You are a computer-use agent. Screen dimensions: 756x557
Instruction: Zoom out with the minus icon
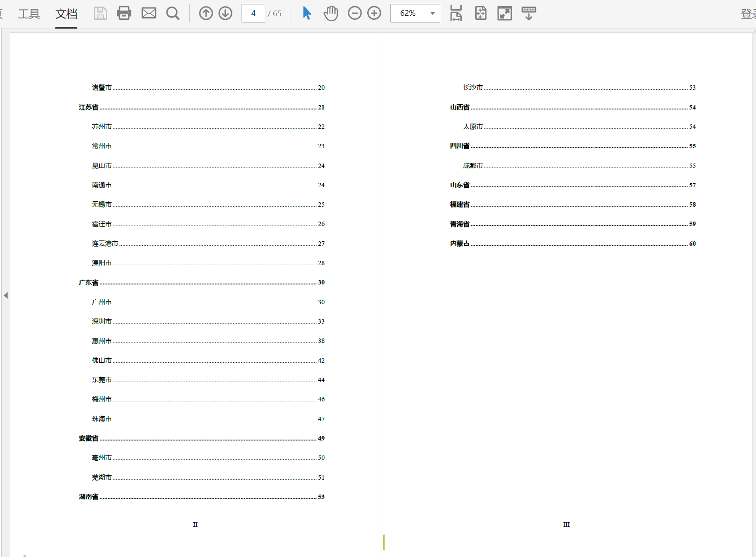point(355,13)
